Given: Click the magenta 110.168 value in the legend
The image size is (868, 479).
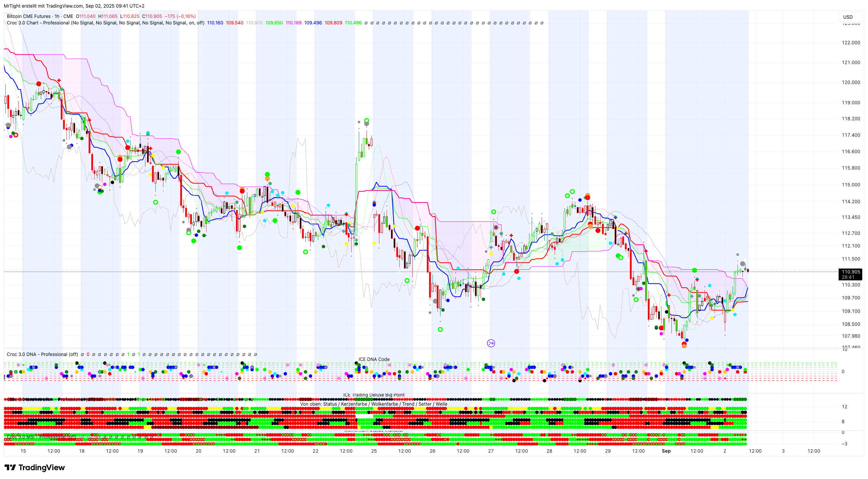Looking at the screenshot, I should tap(293, 23).
